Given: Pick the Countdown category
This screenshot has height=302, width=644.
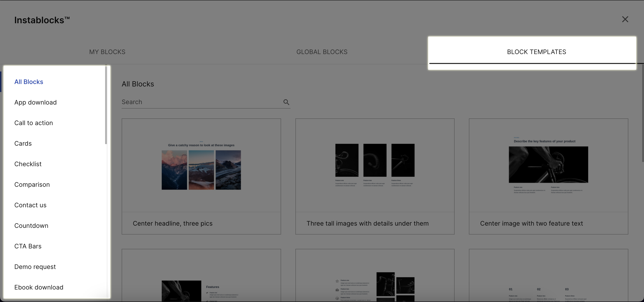Looking at the screenshot, I should (x=31, y=225).
